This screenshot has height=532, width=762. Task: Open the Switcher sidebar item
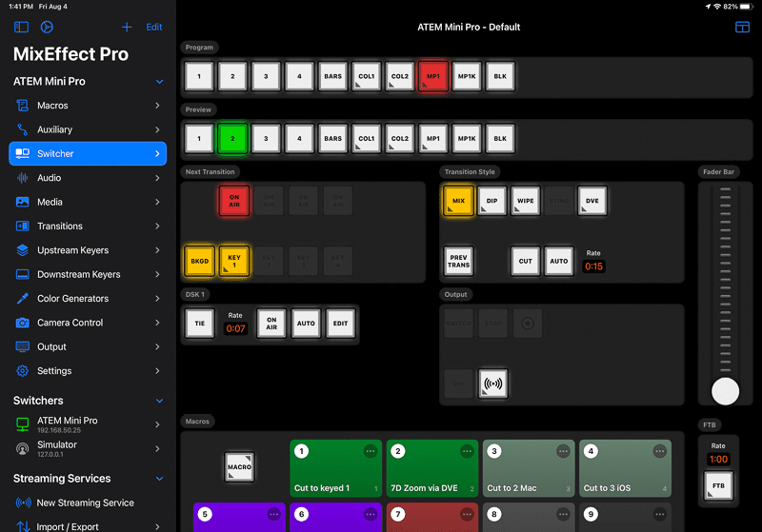[88, 153]
